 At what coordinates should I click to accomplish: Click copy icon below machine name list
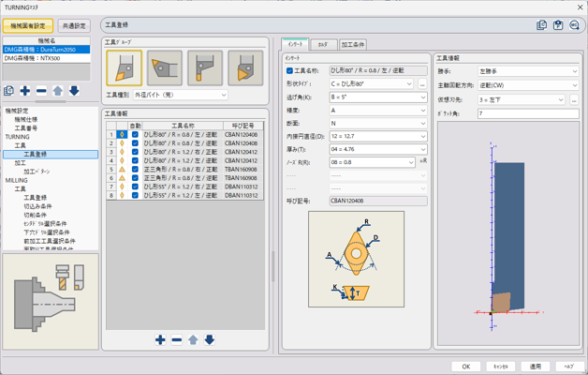click(x=9, y=91)
